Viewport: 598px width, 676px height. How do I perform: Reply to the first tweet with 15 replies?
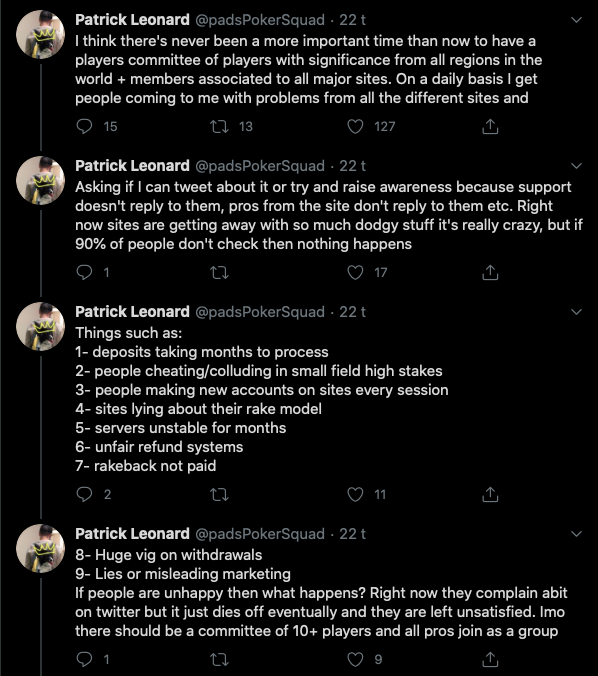tap(84, 126)
